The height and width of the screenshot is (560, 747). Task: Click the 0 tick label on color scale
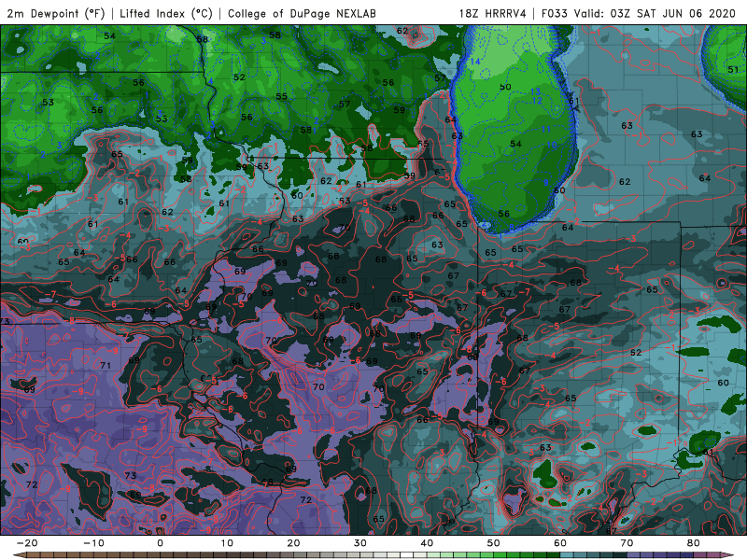point(160,543)
